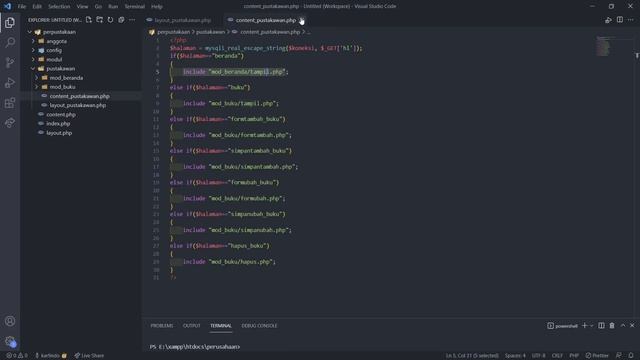Change language mode PHP in status bar
Image resolution: width=640 pixels, height=360 pixels.
coord(574,356)
